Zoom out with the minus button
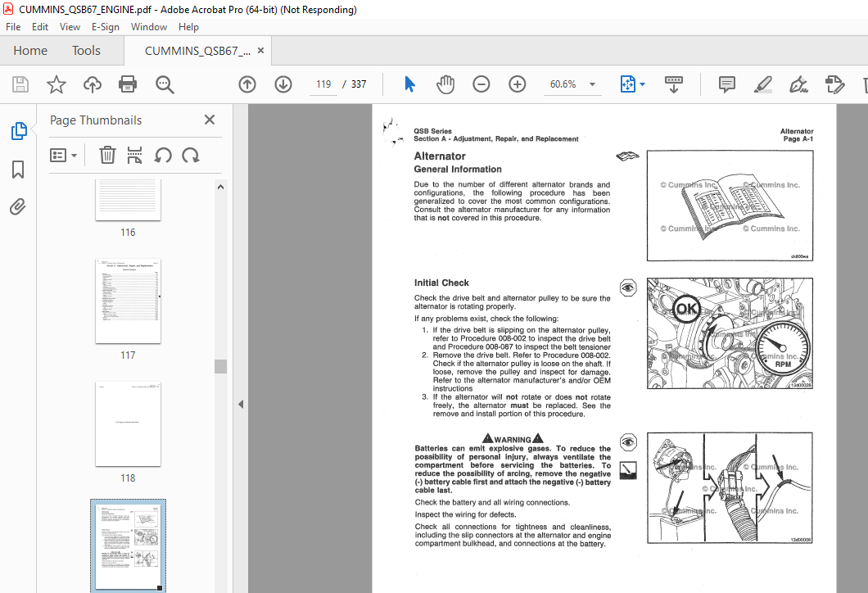Viewport: 868px width, 593px height. point(481,84)
